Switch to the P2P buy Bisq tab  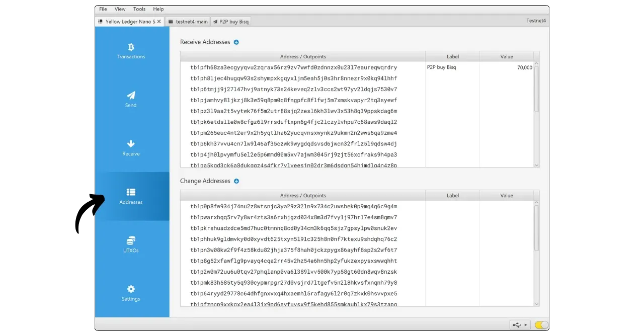[230, 22]
